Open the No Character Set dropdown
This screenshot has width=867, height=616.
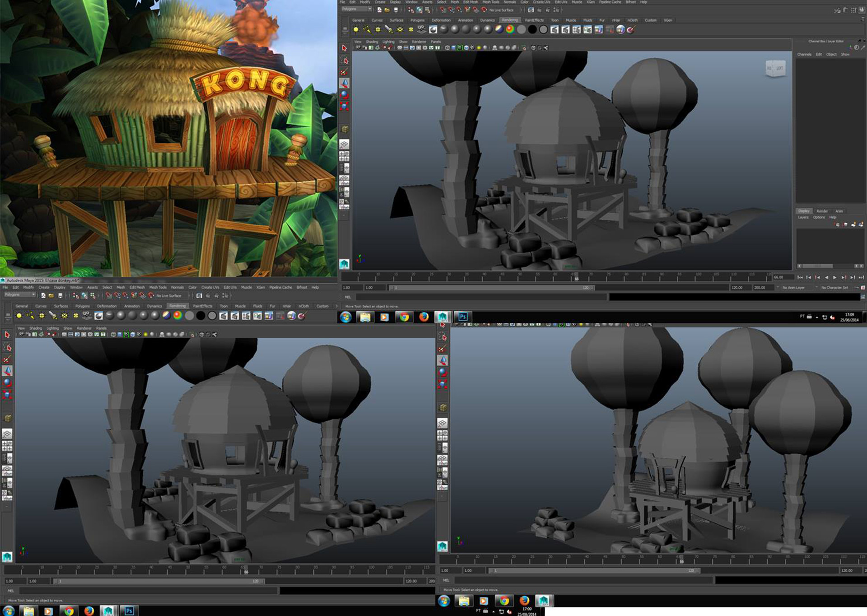click(x=834, y=288)
